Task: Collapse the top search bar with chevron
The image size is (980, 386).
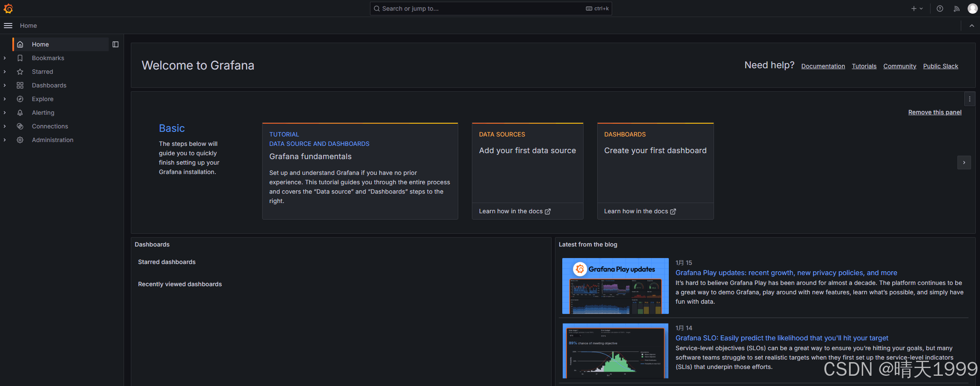Action: point(971,26)
